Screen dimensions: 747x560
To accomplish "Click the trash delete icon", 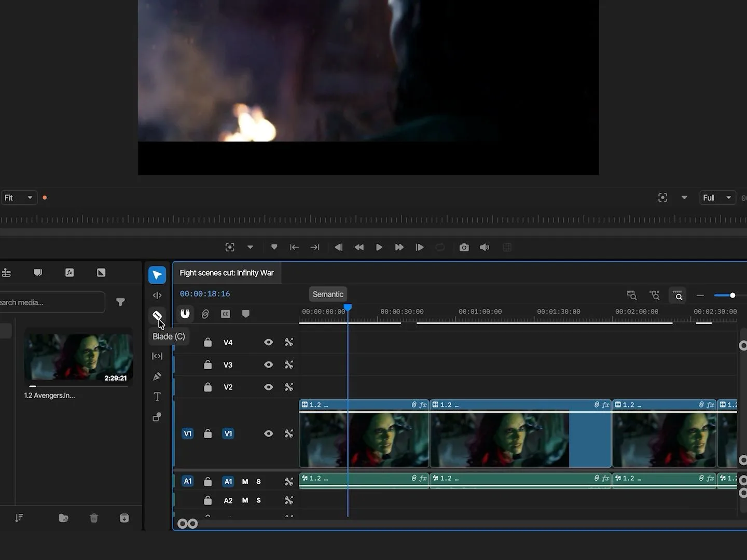I will pos(94,518).
